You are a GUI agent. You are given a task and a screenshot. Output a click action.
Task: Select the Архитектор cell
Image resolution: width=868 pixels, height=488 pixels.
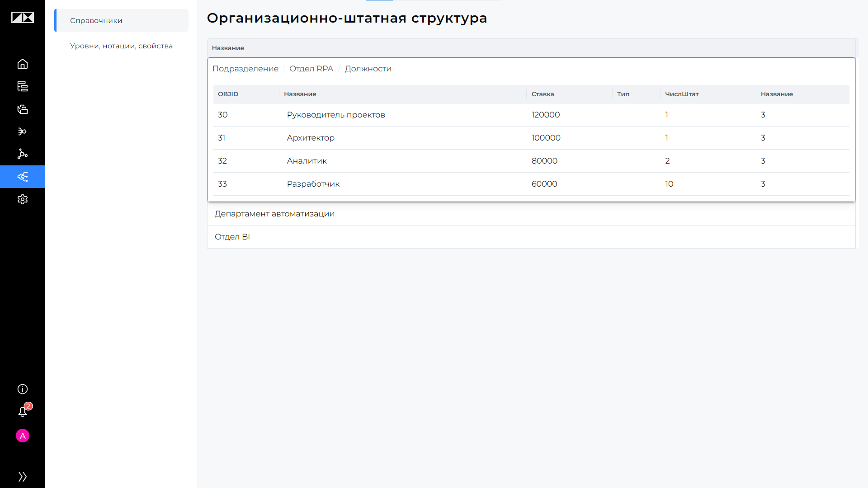pyautogui.click(x=311, y=138)
